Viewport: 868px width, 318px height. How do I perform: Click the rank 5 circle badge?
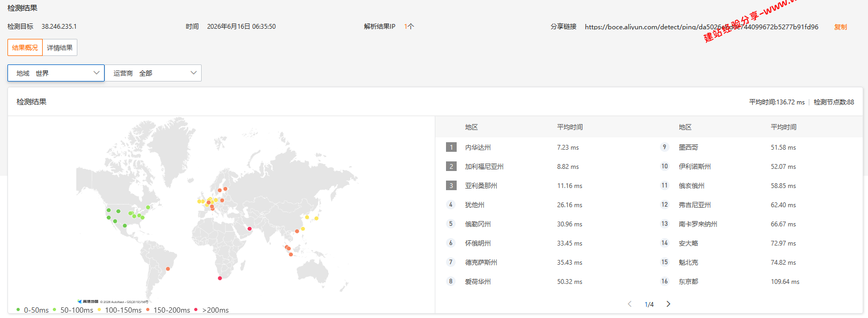(451, 224)
